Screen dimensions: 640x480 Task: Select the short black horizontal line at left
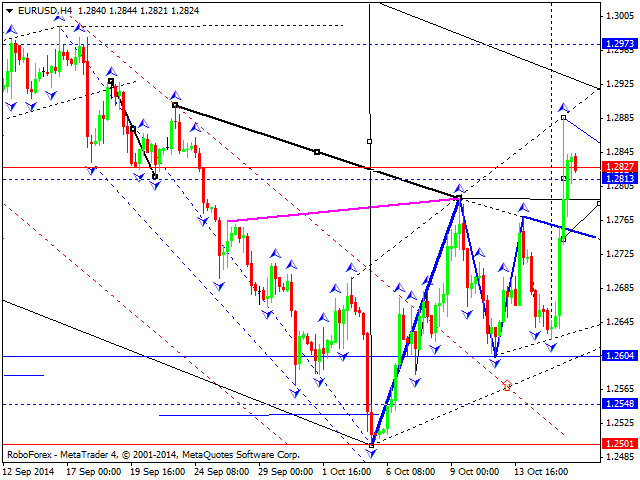pos(24,375)
